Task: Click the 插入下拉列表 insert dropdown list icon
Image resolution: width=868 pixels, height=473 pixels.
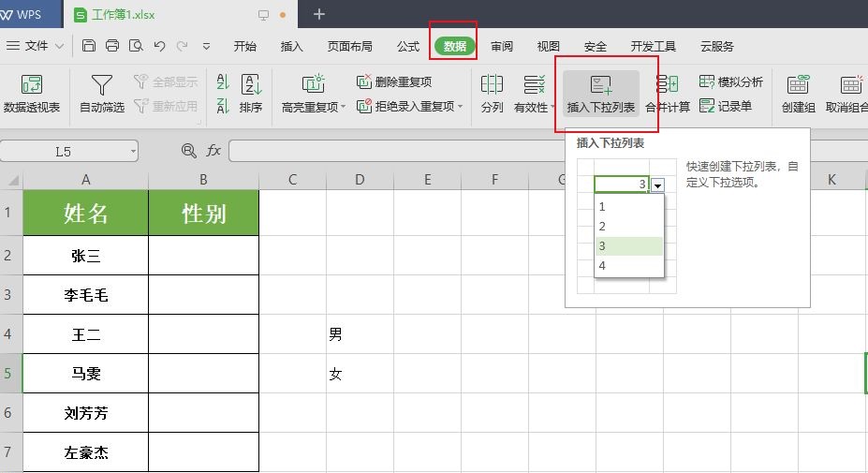Action: coord(601,85)
